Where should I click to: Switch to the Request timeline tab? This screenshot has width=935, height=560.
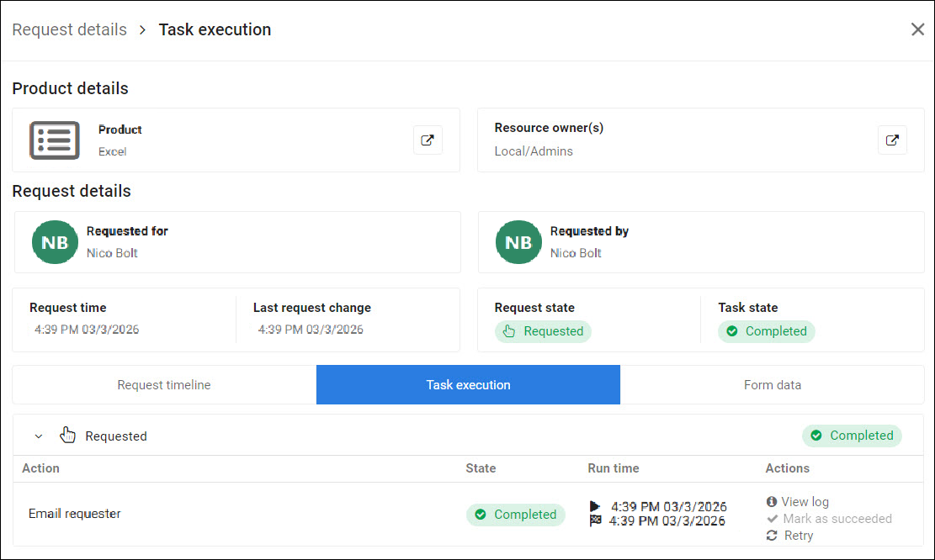coord(164,385)
